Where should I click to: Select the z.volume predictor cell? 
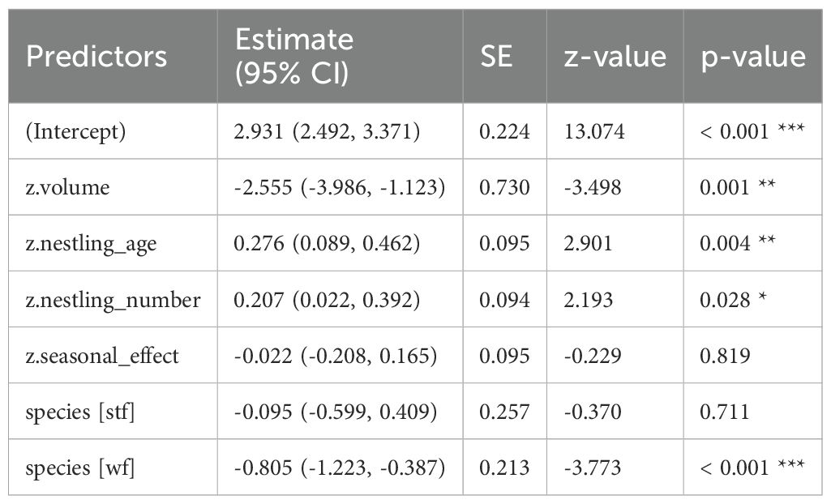[68, 187]
